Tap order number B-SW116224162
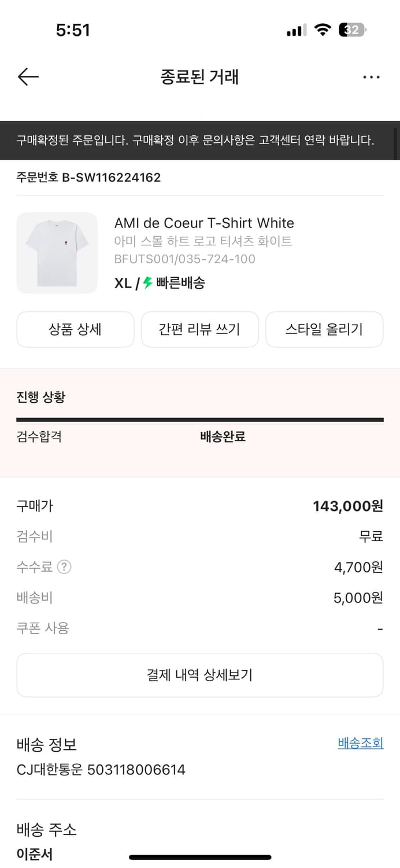The height and width of the screenshot is (868, 400). pyautogui.click(x=88, y=177)
